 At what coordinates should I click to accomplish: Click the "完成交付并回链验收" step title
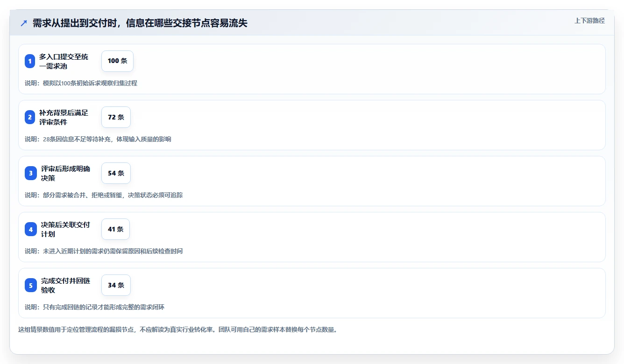click(x=65, y=285)
